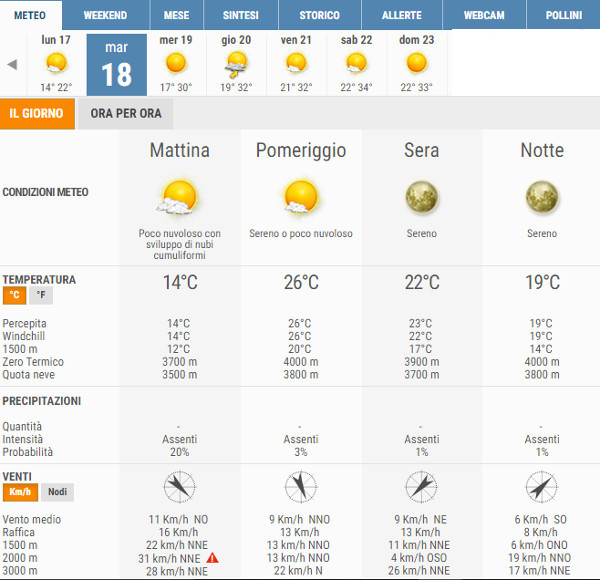Click the Raffica row label
The height and width of the screenshot is (580, 600).
(18, 532)
